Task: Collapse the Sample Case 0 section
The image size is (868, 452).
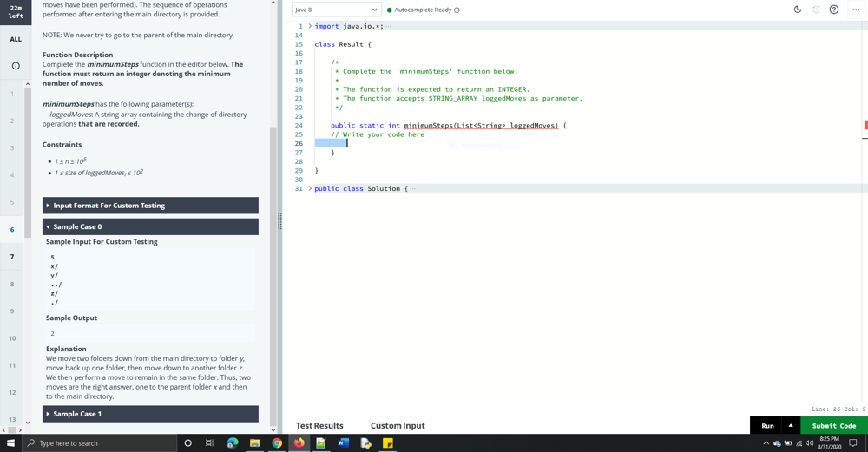Action: click(x=150, y=226)
